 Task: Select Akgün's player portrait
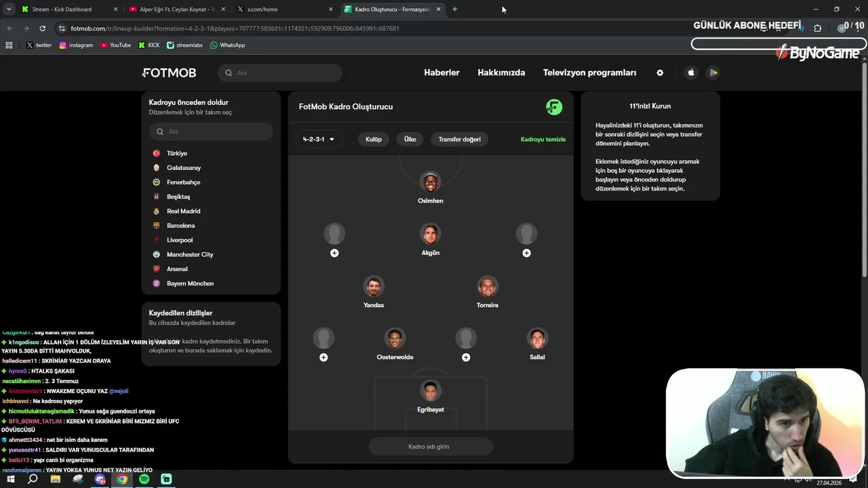click(x=431, y=234)
